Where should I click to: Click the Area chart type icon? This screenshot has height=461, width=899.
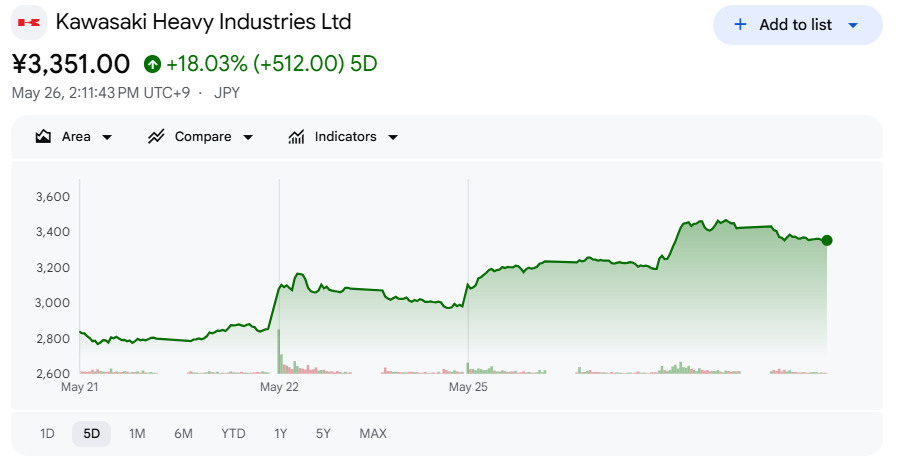point(43,136)
